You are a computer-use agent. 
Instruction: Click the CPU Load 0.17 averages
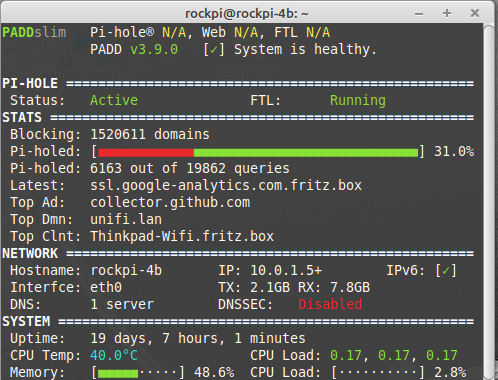click(x=394, y=355)
